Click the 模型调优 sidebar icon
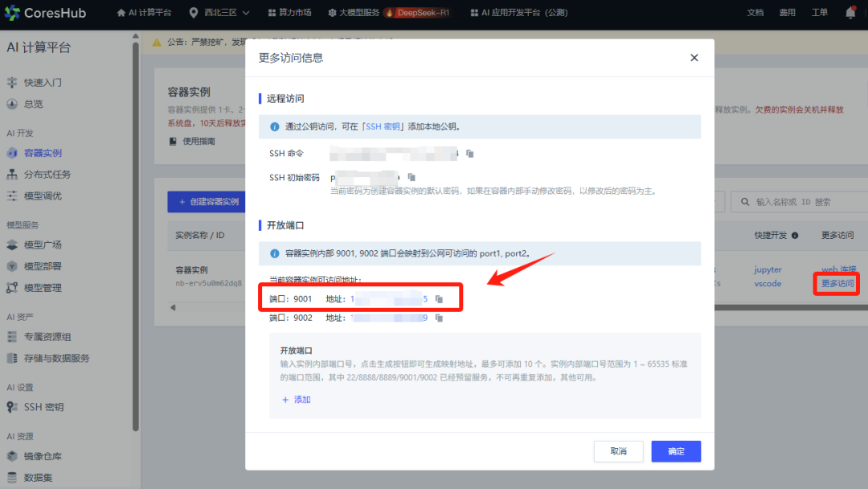Viewport: 868px width, 489px height. tap(12, 196)
